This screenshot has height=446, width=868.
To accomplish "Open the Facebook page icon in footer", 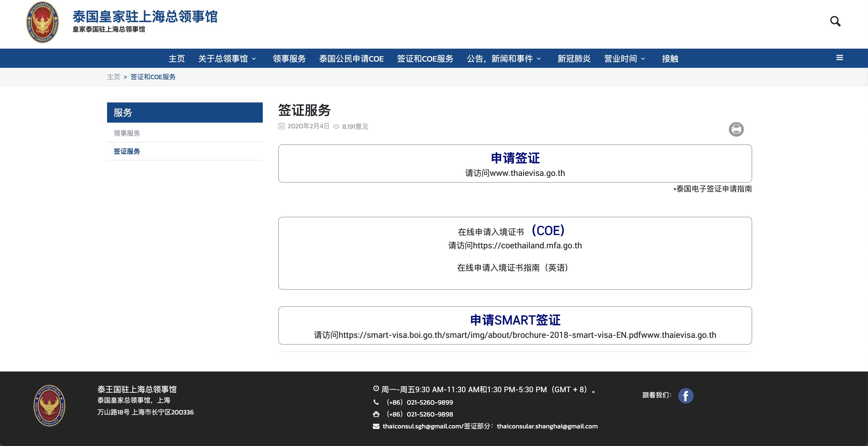I will pos(686,396).
